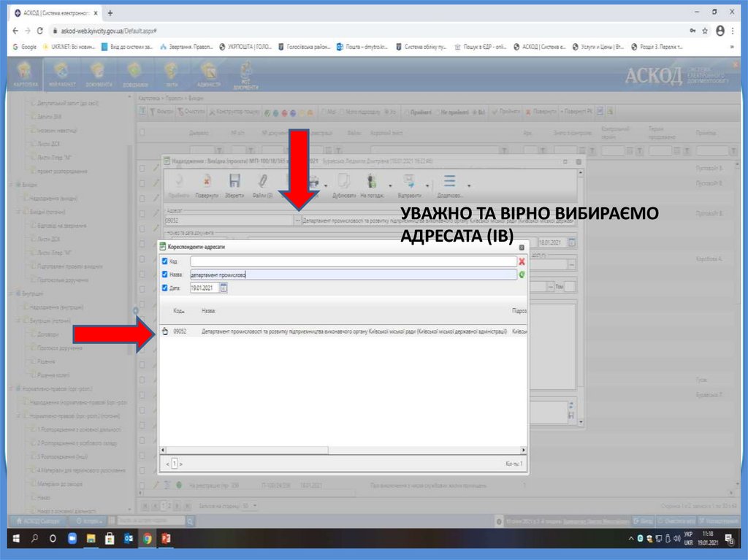Open the calendar picker next to Дата field

coord(224,288)
